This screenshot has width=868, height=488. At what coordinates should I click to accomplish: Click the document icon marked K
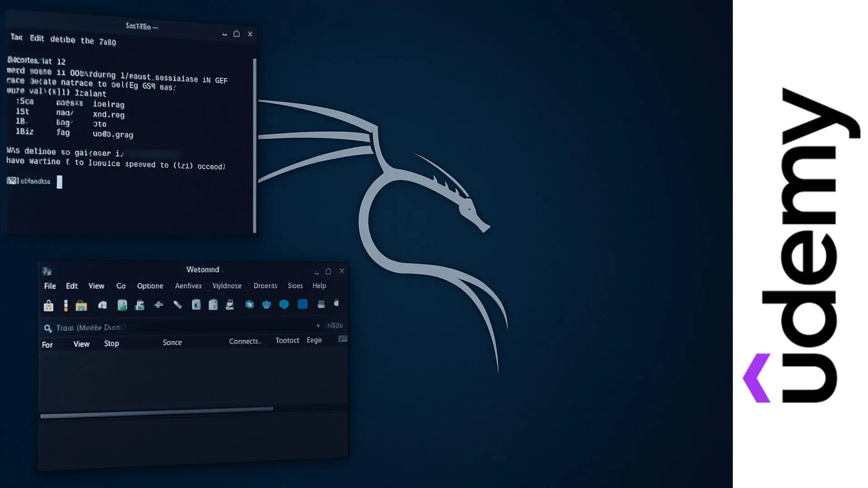(196, 305)
